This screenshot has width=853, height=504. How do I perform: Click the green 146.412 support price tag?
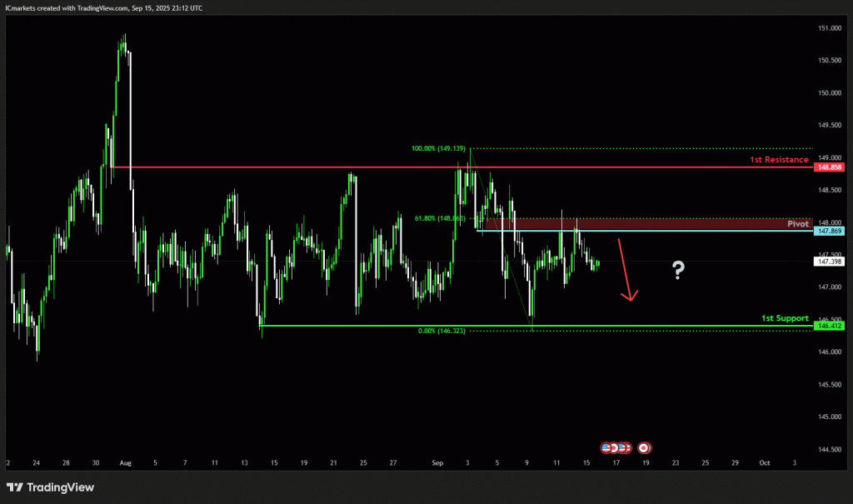pyautogui.click(x=829, y=326)
